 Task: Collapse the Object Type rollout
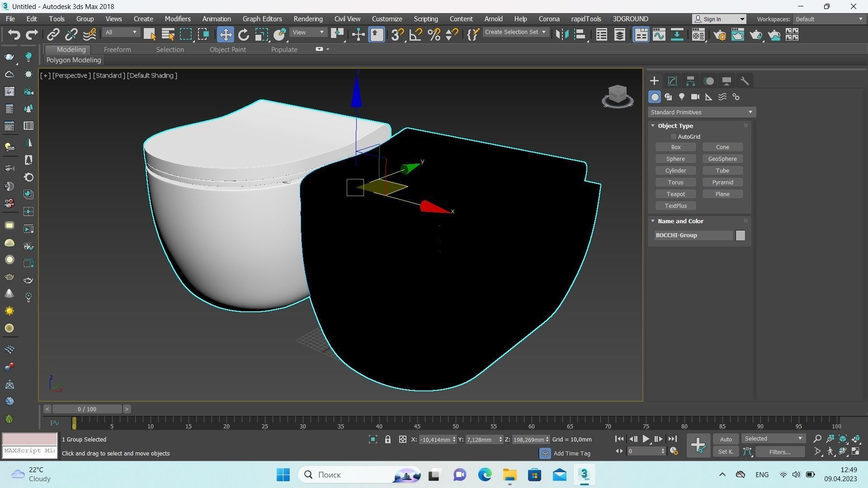(x=653, y=126)
